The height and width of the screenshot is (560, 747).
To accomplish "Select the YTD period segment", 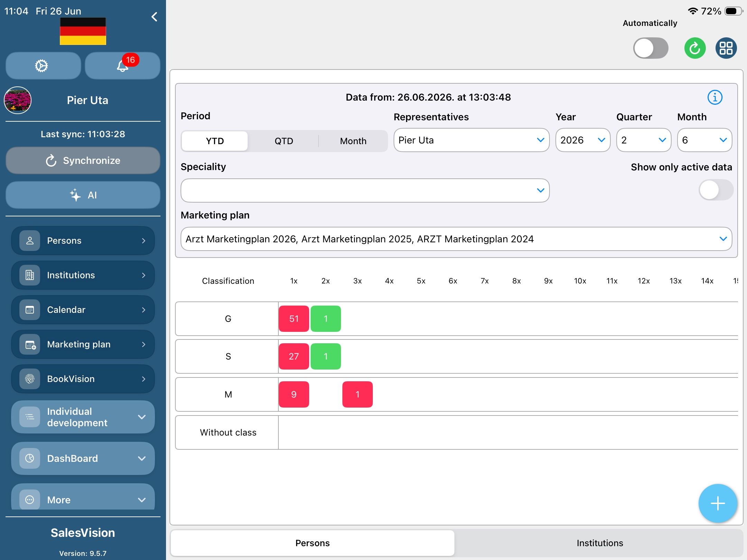I will [x=215, y=141].
